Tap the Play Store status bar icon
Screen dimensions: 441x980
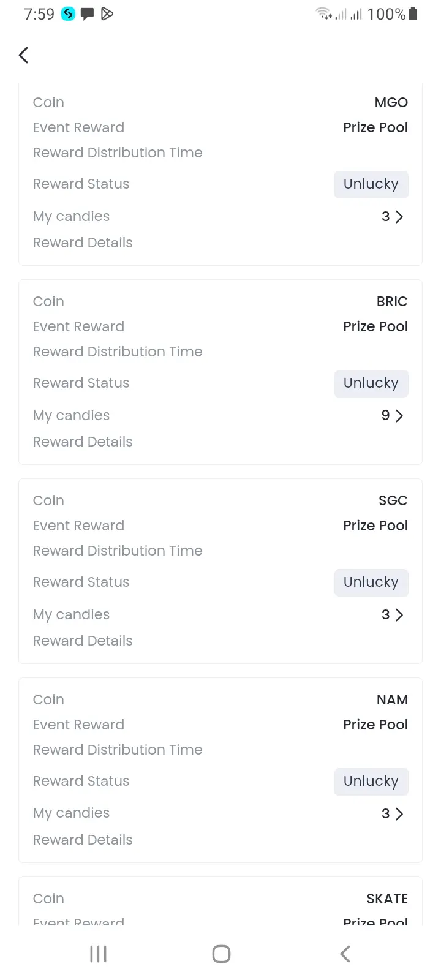[x=107, y=13]
